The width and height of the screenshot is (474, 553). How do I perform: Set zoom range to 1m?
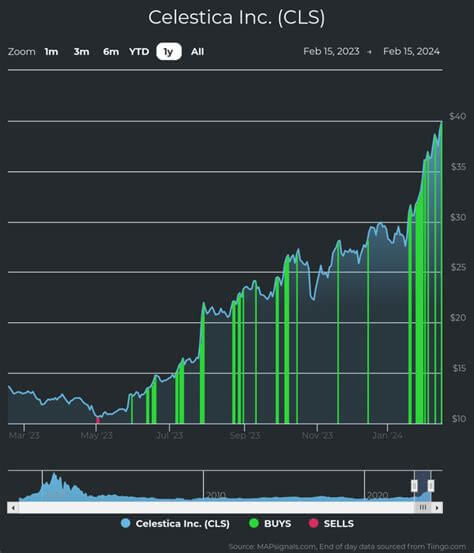pos(51,52)
